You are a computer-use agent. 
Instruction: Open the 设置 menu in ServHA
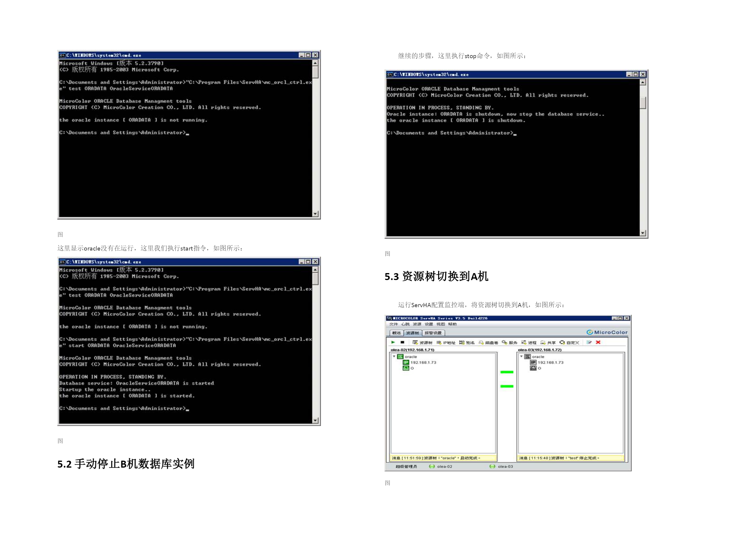(x=429, y=324)
